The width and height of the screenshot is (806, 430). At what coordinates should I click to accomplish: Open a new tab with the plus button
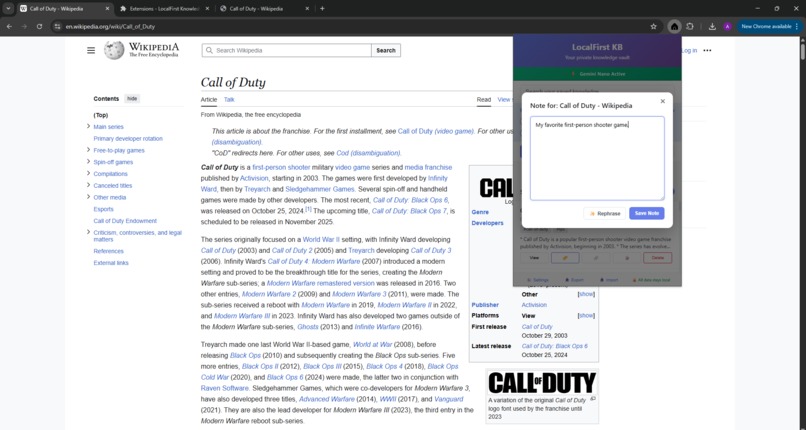[322, 9]
